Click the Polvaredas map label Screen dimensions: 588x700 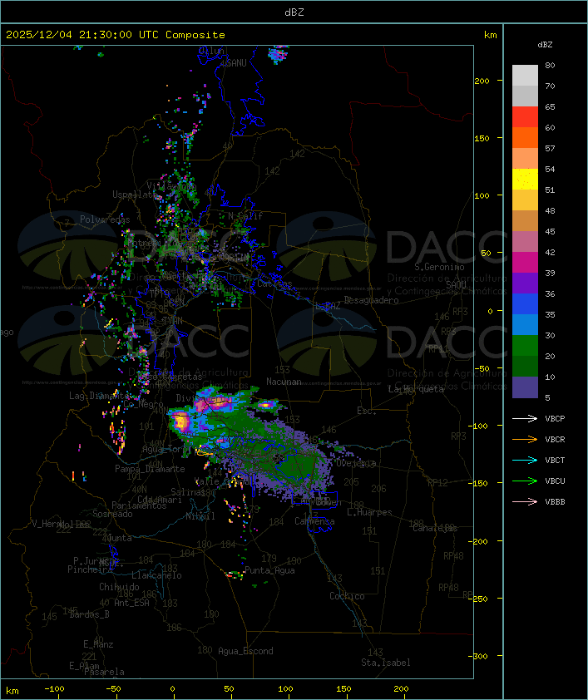pos(105,219)
